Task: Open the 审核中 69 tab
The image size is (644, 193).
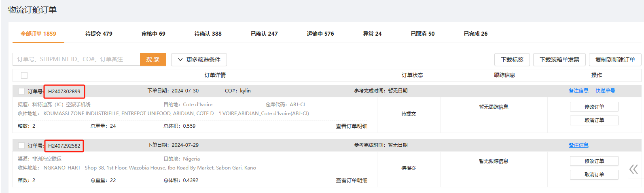Action: (x=153, y=34)
